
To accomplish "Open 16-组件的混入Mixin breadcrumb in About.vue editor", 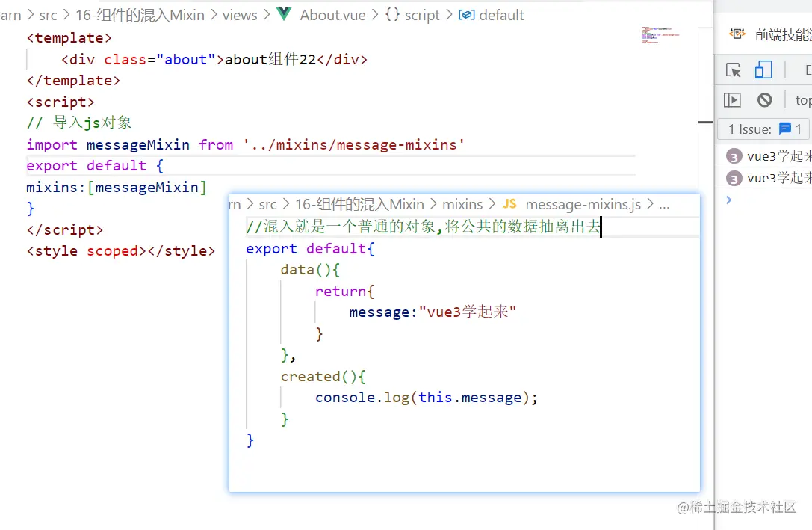I will coord(140,16).
